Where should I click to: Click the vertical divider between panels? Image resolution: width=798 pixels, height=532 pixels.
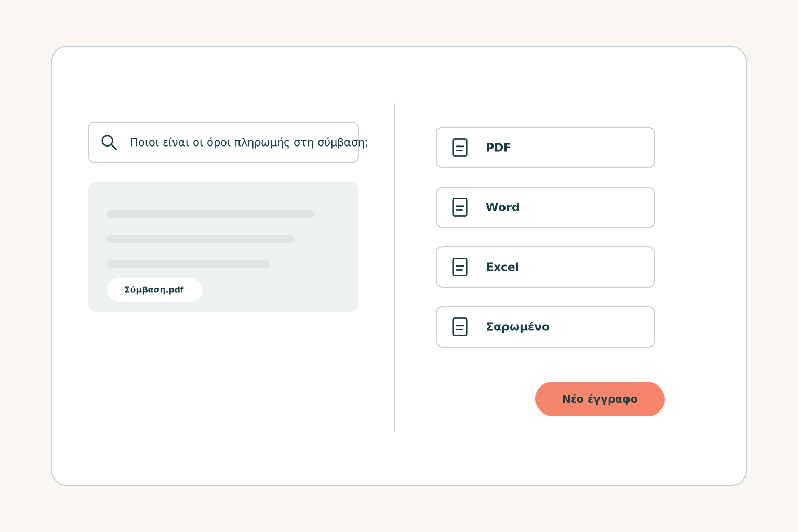(395, 268)
